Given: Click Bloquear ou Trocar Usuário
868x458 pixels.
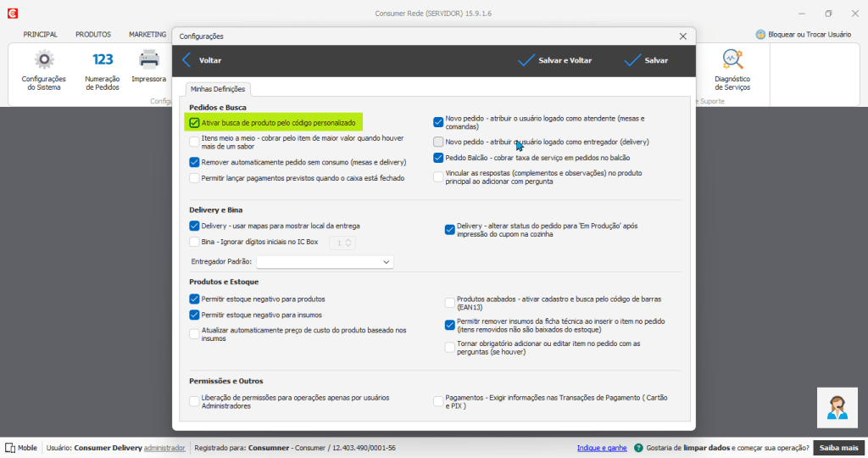Looking at the screenshot, I should tap(804, 35).
